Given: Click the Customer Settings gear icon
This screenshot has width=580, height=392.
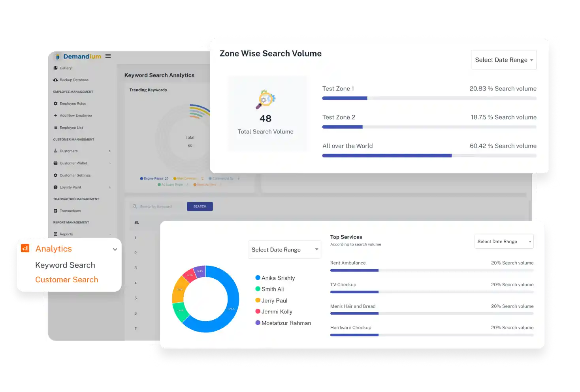Looking at the screenshot, I should pos(56,175).
